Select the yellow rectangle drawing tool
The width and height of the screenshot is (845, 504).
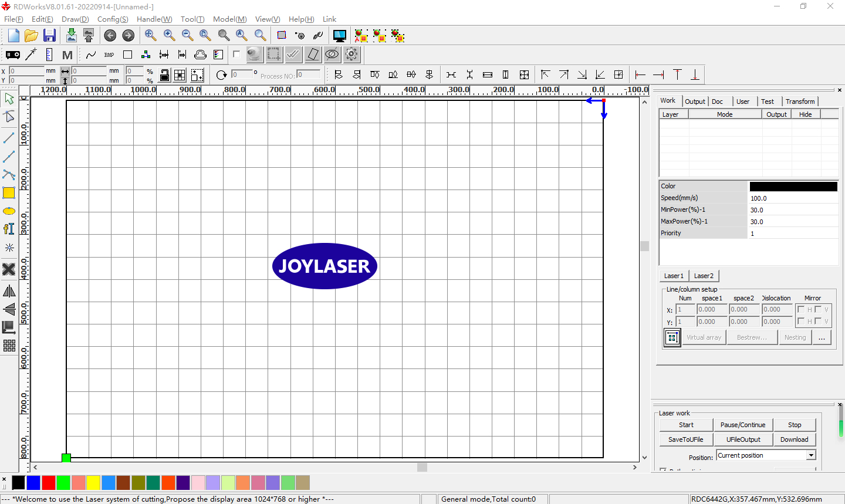(x=9, y=193)
